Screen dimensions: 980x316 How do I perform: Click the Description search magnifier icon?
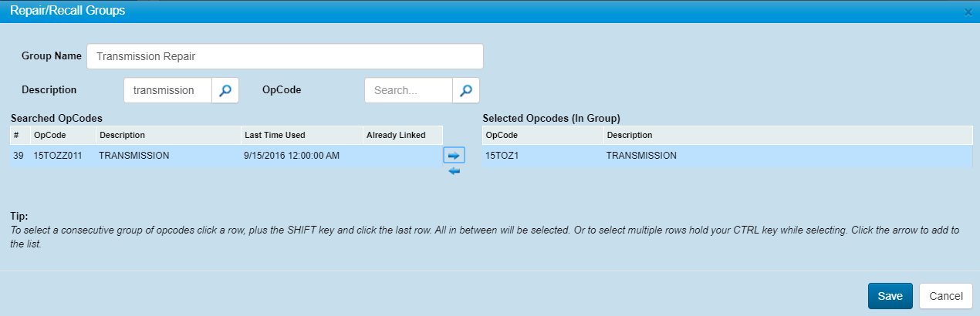click(x=225, y=90)
